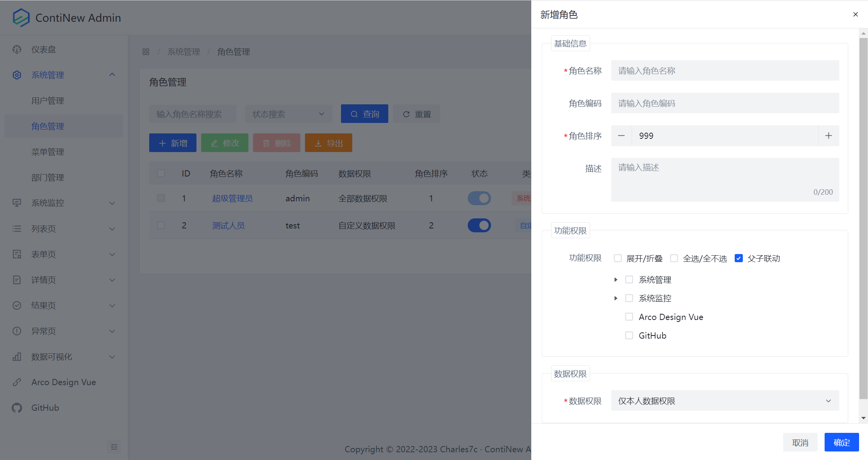Image resolution: width=868 pixels, height=460 pixels.
Task: Click the monitor icon beside 系统监控
Action: [17, 203]
